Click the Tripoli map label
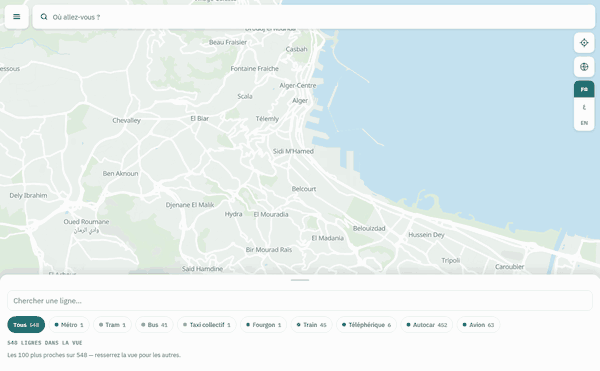The width and height of the screenshot is (600, 371). (451, 261)
